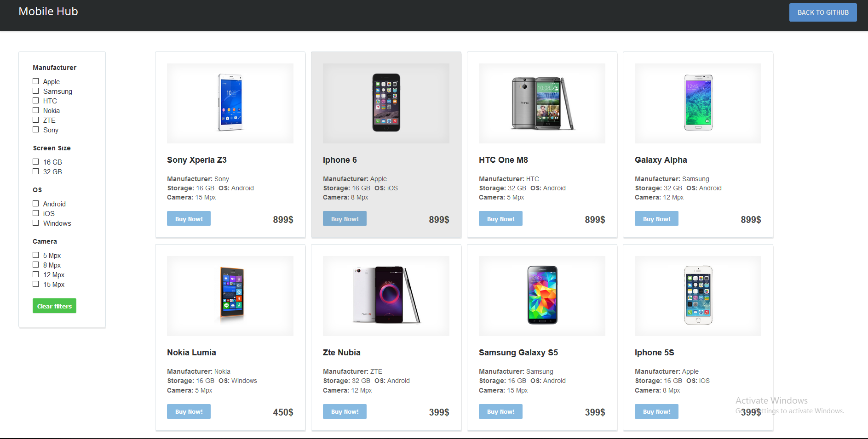868x439 pixels.
Task: Click the Back to Github button
Action: click(823, 12)
